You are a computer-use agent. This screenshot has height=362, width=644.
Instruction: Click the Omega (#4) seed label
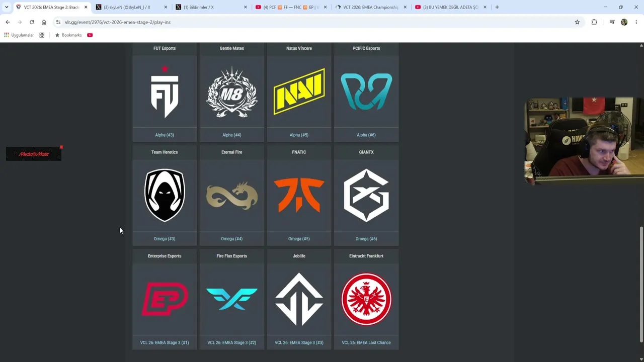[x=232, y=239]
